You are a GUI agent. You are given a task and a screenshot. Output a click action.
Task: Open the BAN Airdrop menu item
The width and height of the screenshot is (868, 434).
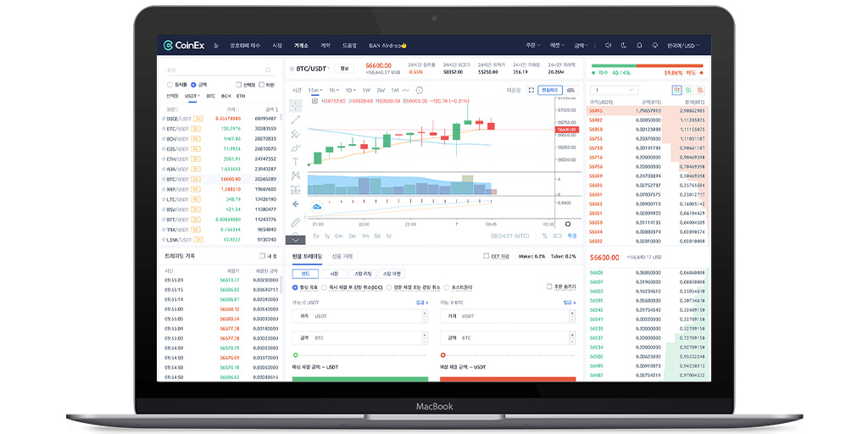pos(388,46)
